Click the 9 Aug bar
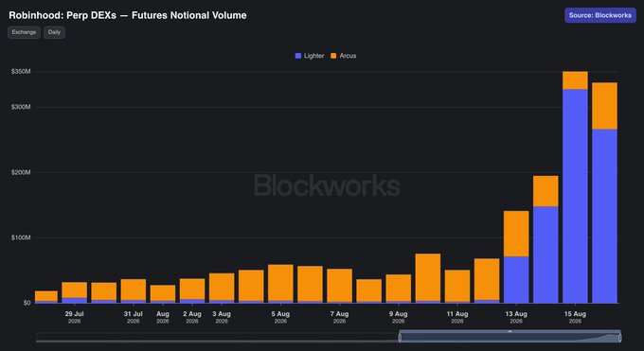Image resolution: width=644 pixels, height=351 pixels. (x=399, y=289)
